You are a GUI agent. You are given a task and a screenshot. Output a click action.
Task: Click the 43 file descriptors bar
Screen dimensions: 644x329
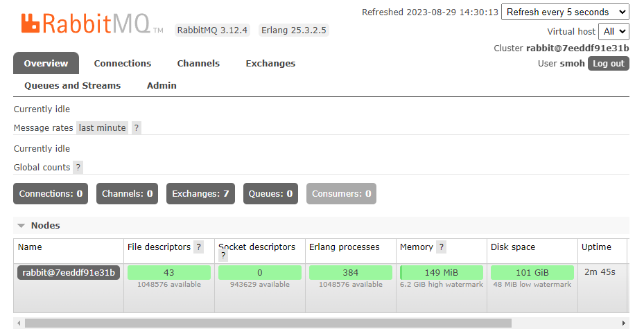click(169, 272)
